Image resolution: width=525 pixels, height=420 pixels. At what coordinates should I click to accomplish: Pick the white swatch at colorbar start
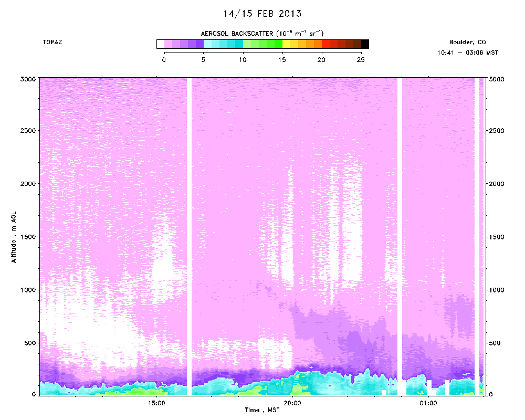coord(161,44)
